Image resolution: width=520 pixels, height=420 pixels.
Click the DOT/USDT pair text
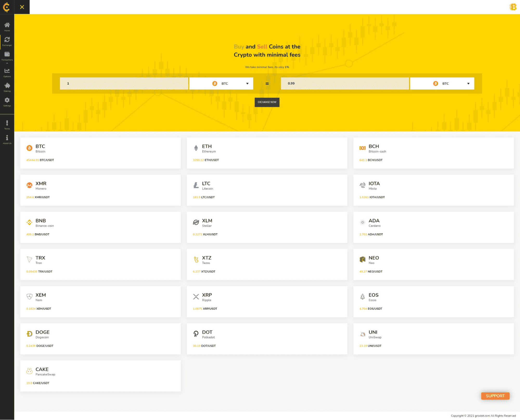[x=208, y=346]
